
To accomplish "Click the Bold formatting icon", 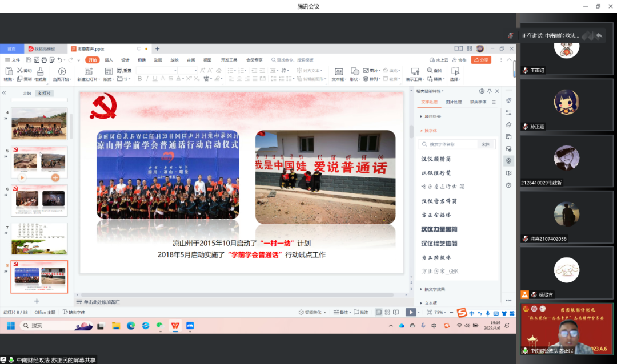I will click(x=139, y=79).
